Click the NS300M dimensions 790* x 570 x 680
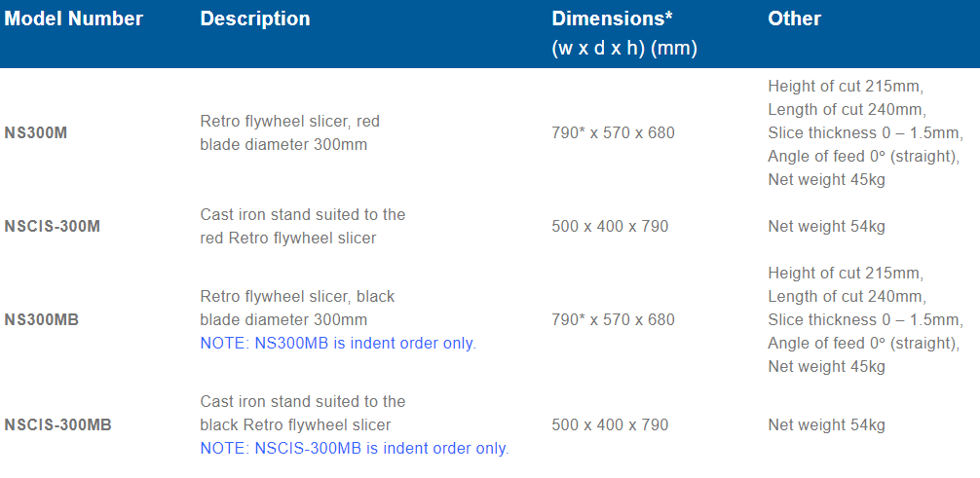The width and height of the screenshot is (980, 478). coord(613,133)
